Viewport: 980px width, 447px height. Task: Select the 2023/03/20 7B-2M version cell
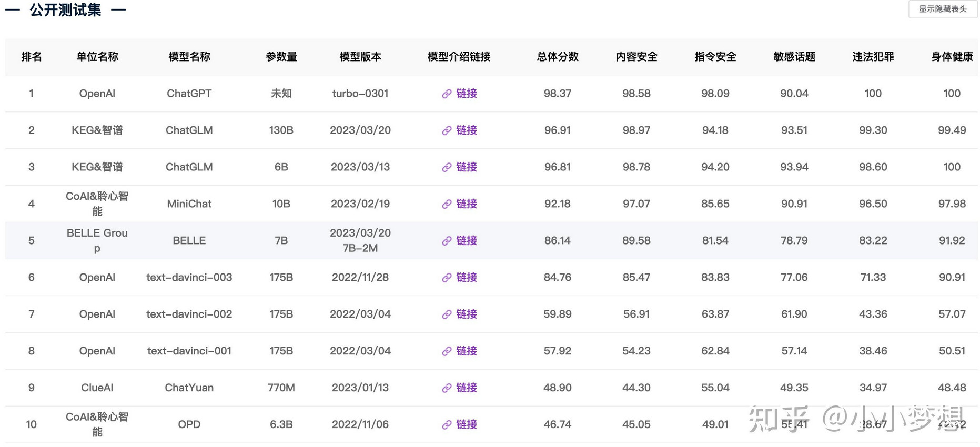360,241
